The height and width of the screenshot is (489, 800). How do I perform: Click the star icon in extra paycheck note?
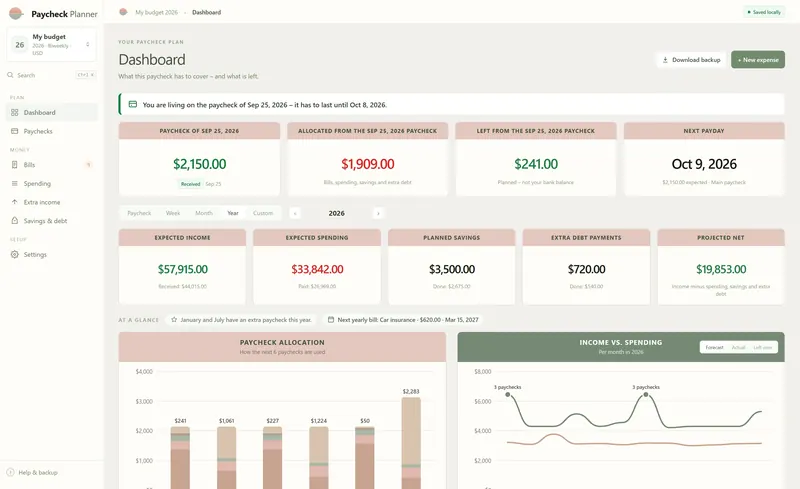pos(174,320)
